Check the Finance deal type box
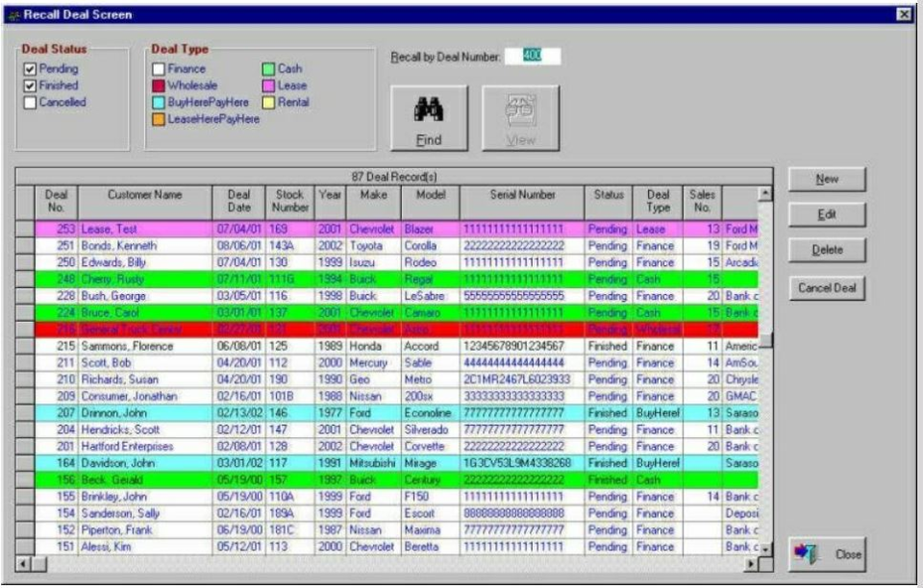The image size is (923, 588). (160, 68)
